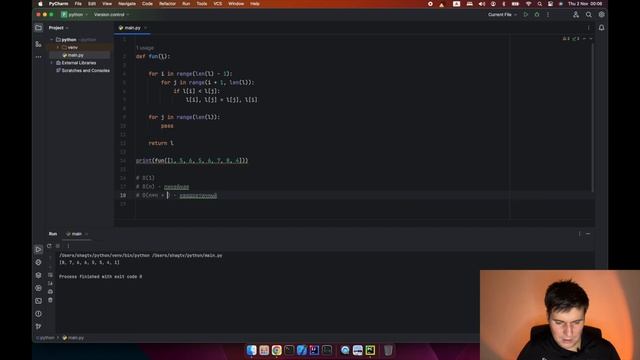Collapse the 'python' root folder

coord(52,40)
